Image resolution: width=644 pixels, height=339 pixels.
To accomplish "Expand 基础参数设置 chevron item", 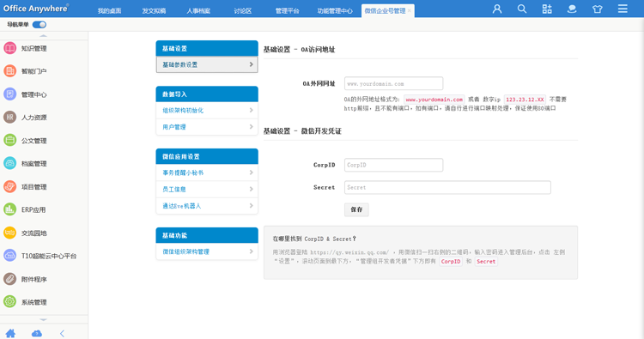I will coord(207,64).
